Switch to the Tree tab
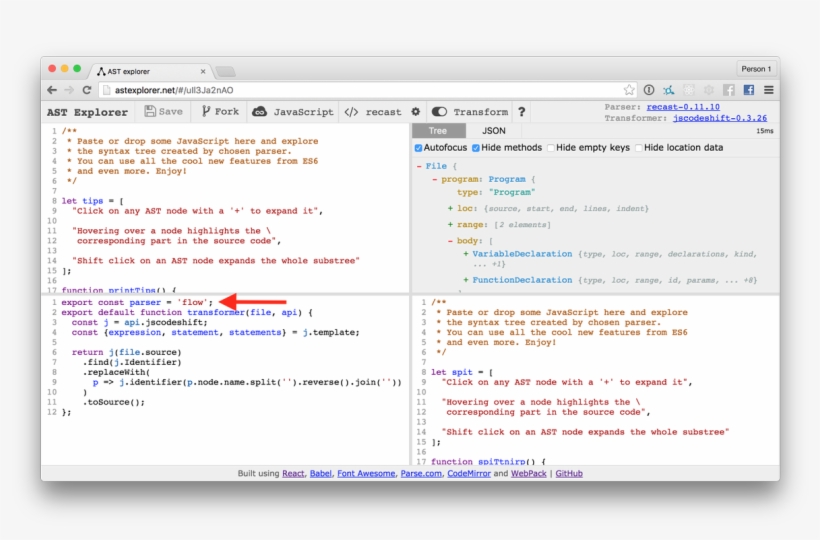Viewport: 820px width, 540px height. [x=438, y=131]
